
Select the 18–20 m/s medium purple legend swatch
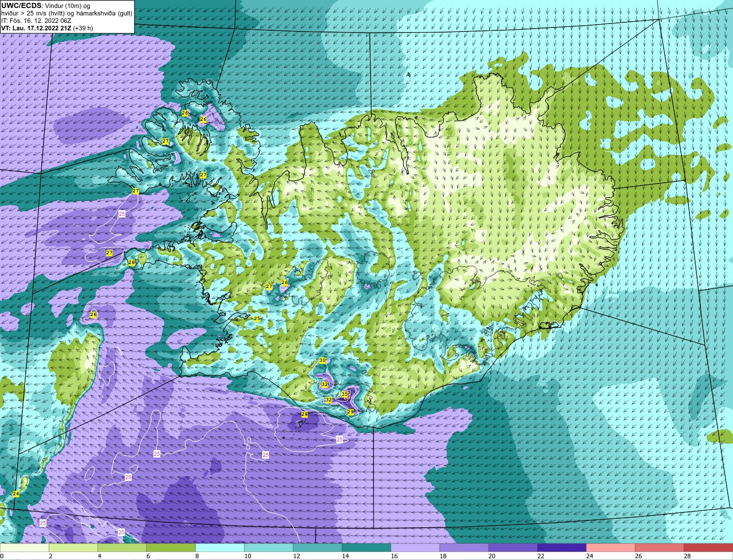[464, 548]
